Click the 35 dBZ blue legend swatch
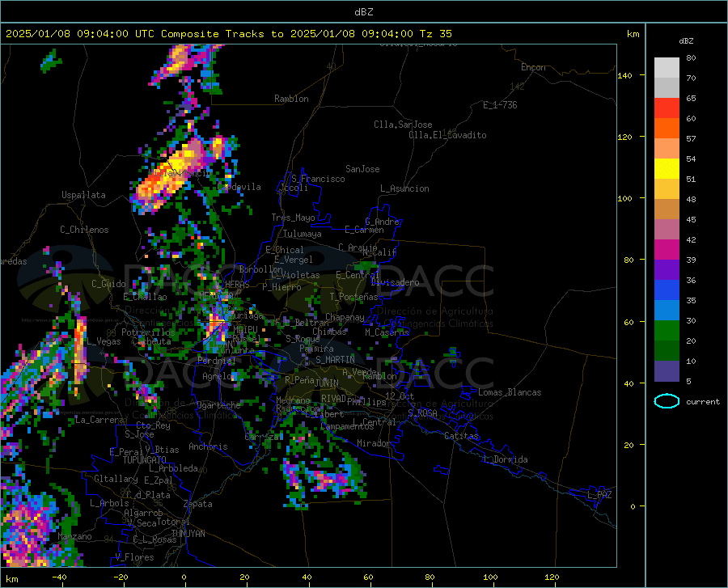The image size is (728, 588). (x=667, y=311)
